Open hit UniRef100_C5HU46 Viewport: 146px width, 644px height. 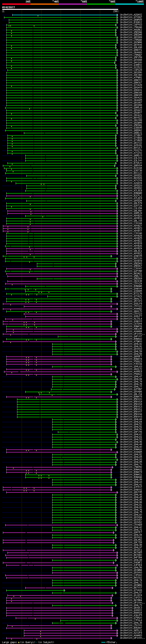point(131,27)
